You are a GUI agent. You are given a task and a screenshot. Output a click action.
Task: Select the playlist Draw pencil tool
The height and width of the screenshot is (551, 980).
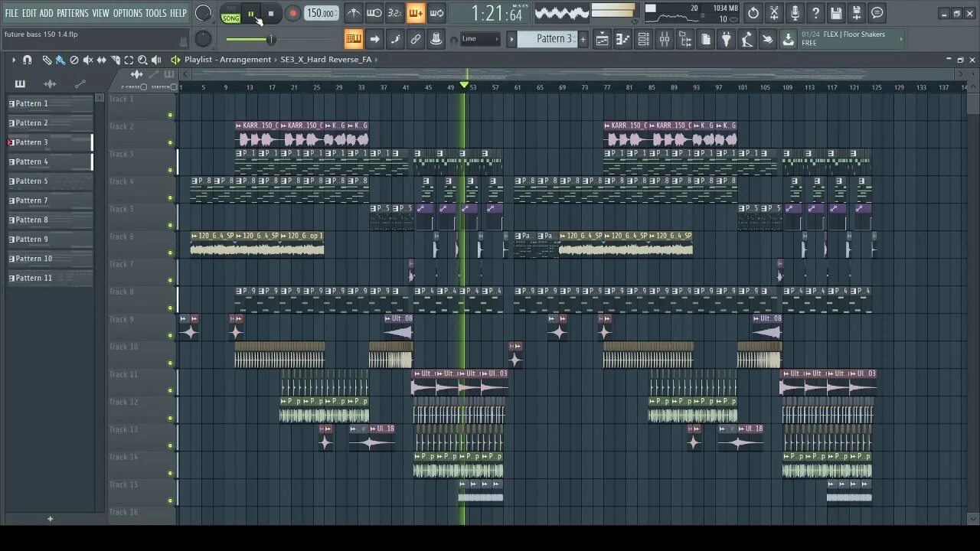[x=47, y=60]
